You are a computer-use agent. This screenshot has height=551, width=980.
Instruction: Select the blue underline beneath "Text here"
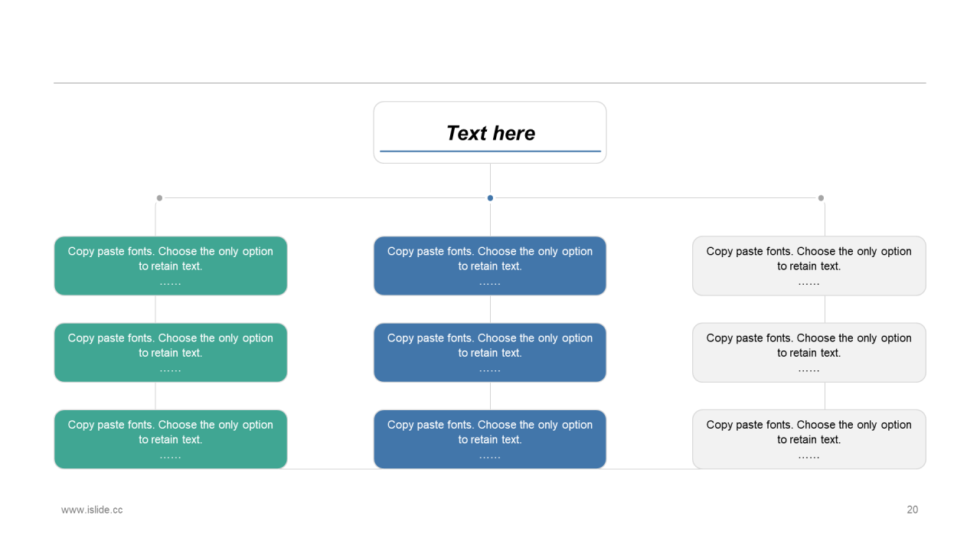point(490,152)
